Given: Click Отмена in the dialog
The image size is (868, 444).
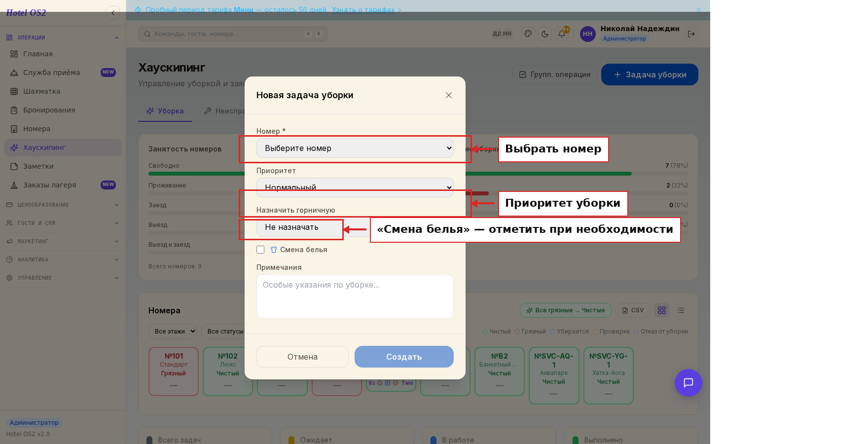Looking at the screenshot, I should coord(302,357).
